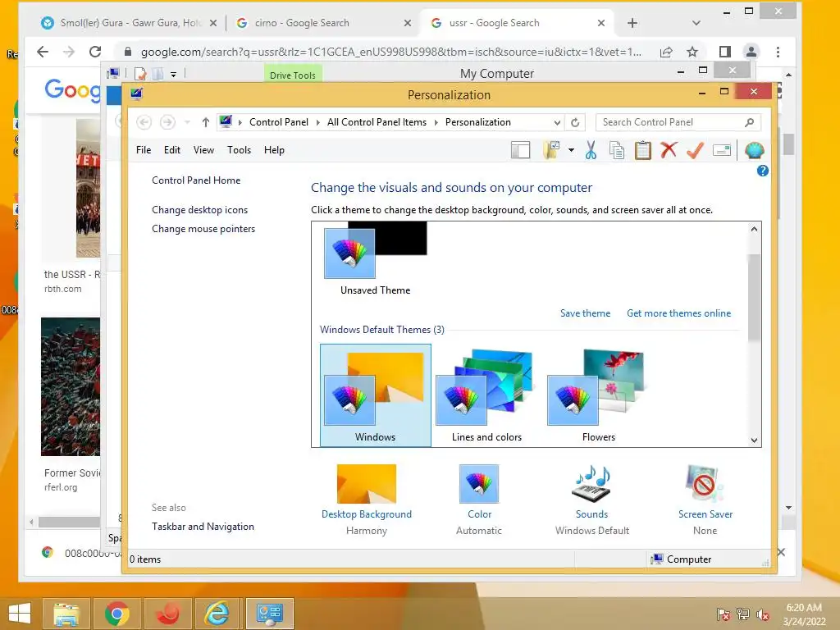
Task: Go back in Chrome
Action: click(x=43, y=52)
